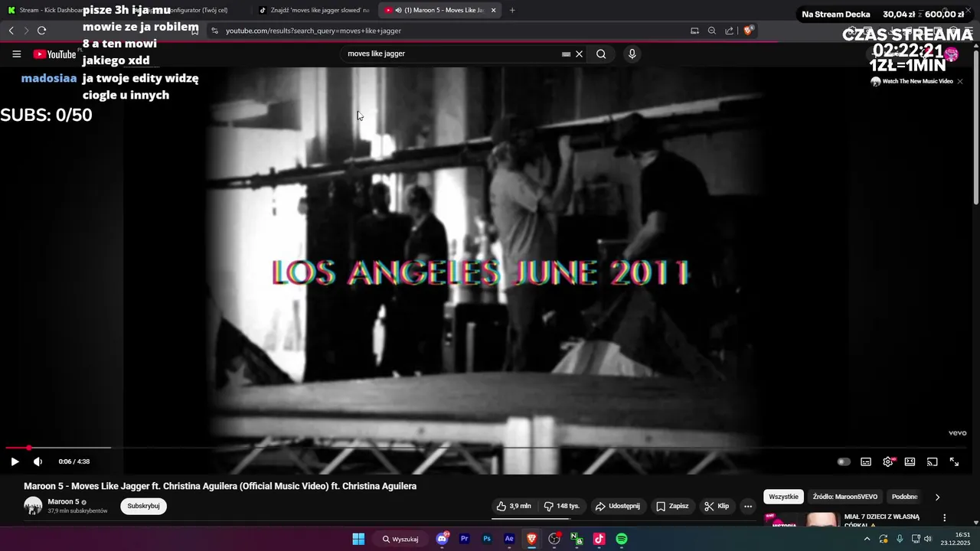The image size is (980, 551).
Task: Toggle the autoplay switch in player controls
Action: (x=844, y=461)
